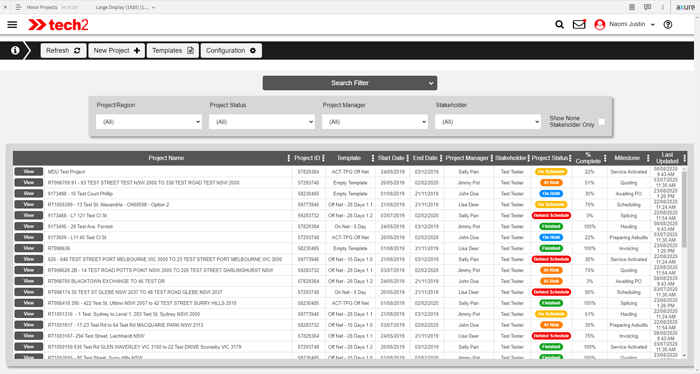Click the Axure logo
The height and width of the screenshot is (374, 700).
tap(685, 7)
